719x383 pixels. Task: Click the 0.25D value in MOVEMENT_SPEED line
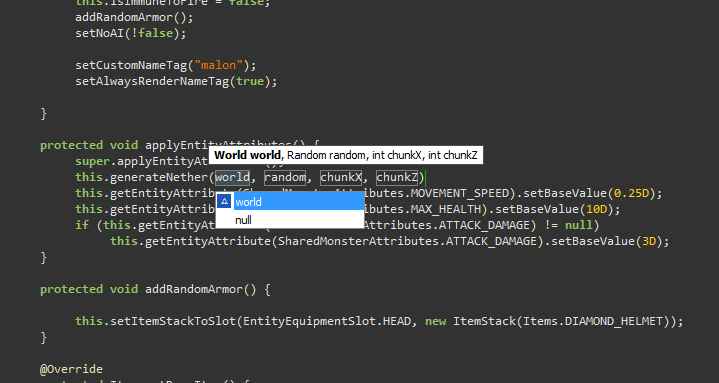[x=631, y=193]
